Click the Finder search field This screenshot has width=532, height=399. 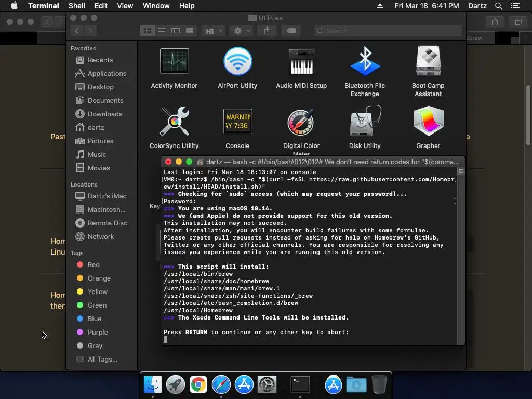click(x=388, y=31)
